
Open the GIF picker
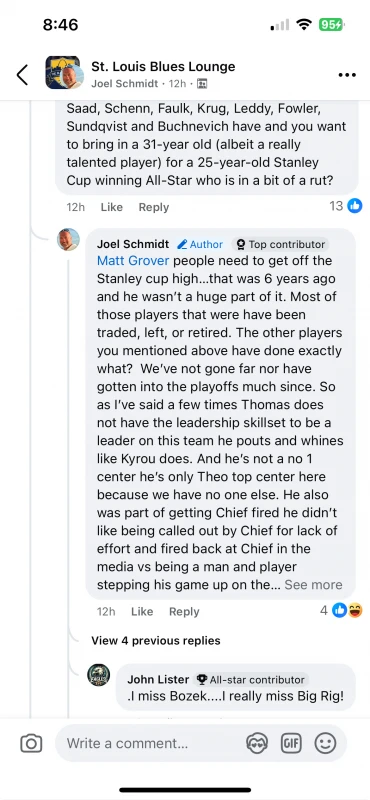[x=291, y=743]
